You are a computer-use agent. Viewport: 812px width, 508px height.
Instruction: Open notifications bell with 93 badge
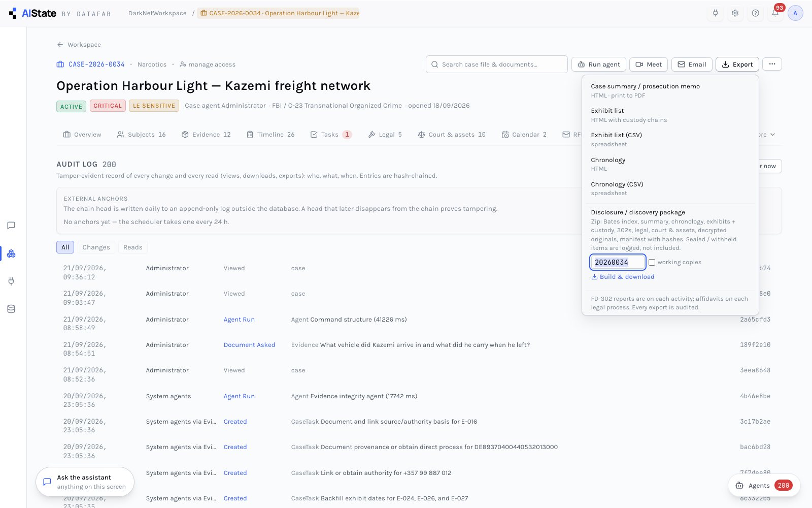[775, 13]
